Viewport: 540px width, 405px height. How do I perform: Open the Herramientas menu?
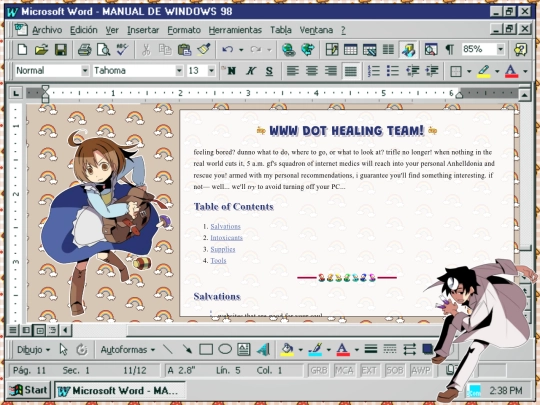235,30
